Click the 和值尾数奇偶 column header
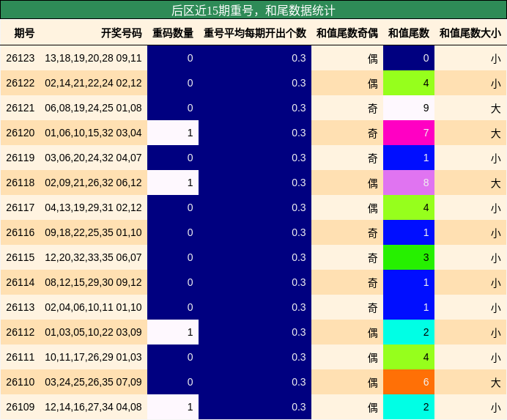Image resolution: width=507 pixels, height=420 pixels. [x=347, y=33]
